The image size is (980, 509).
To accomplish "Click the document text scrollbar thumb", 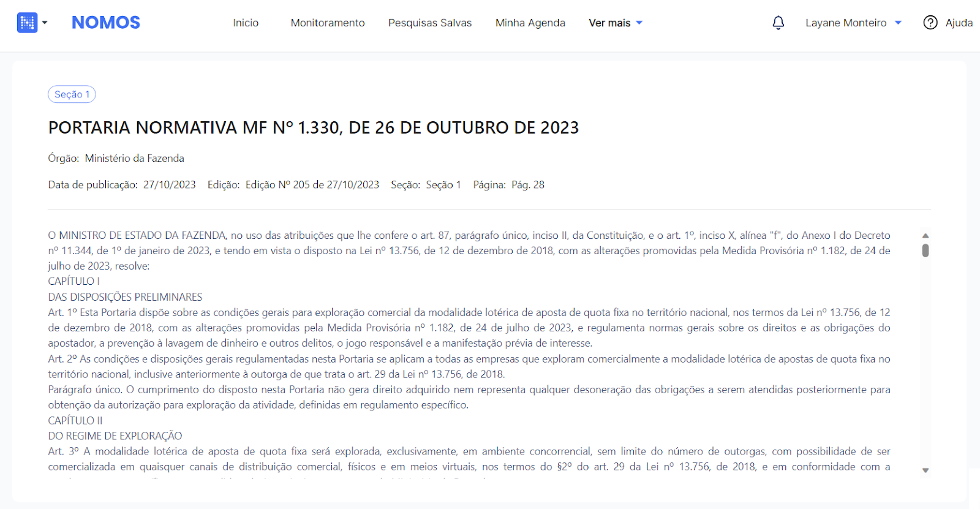I will (925, 251).
